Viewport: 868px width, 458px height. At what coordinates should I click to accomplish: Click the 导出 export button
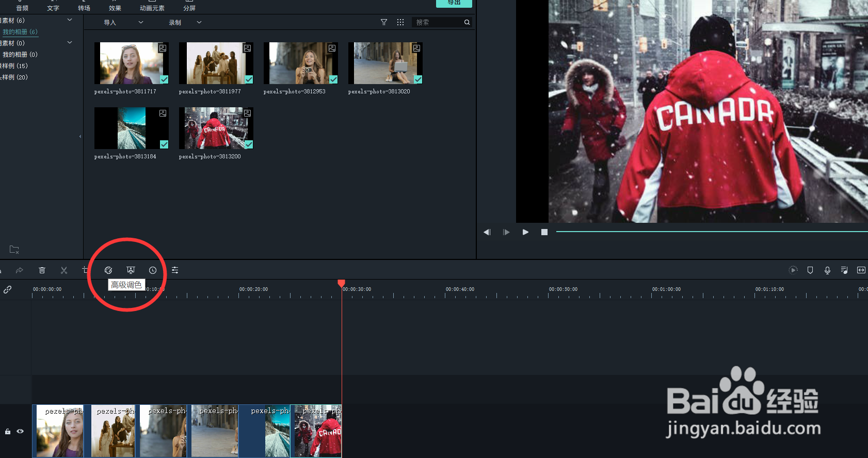tap(454, 3)
